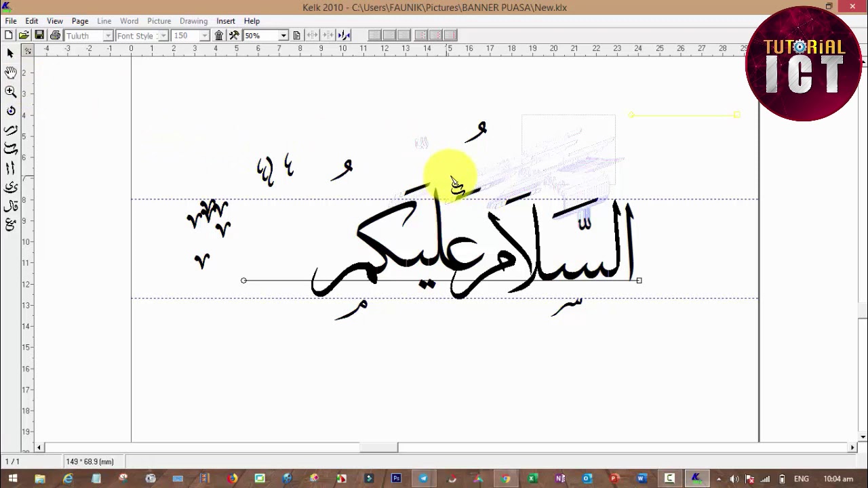This screenshot has width=868, height=488.
Task: Open the Drawing menu
Action: click(x=193, y=21)
